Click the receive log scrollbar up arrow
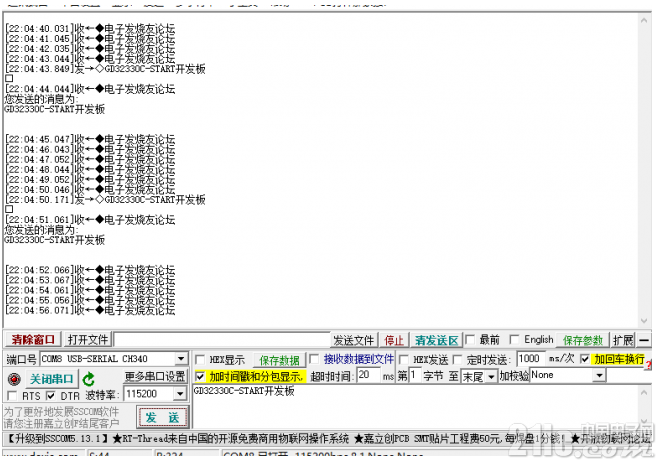The height and width of the screenshot is (461, 657). pos(644,20)
